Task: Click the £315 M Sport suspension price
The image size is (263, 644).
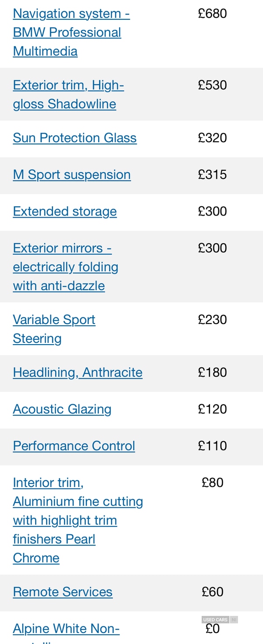Action: [x=213, y=175]
